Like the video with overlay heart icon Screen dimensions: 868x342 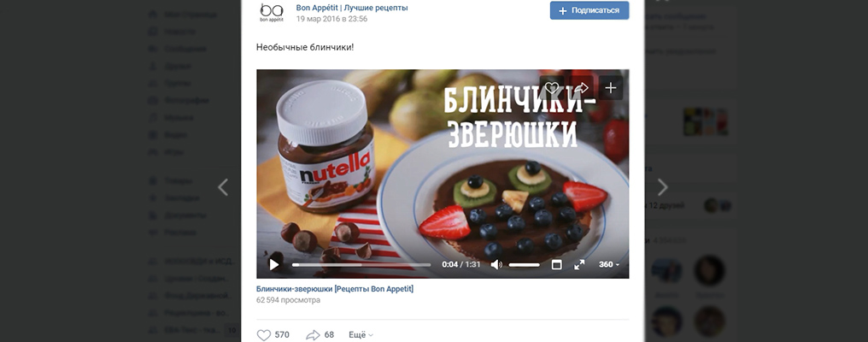pyautogui.click(x=551, y=87)
